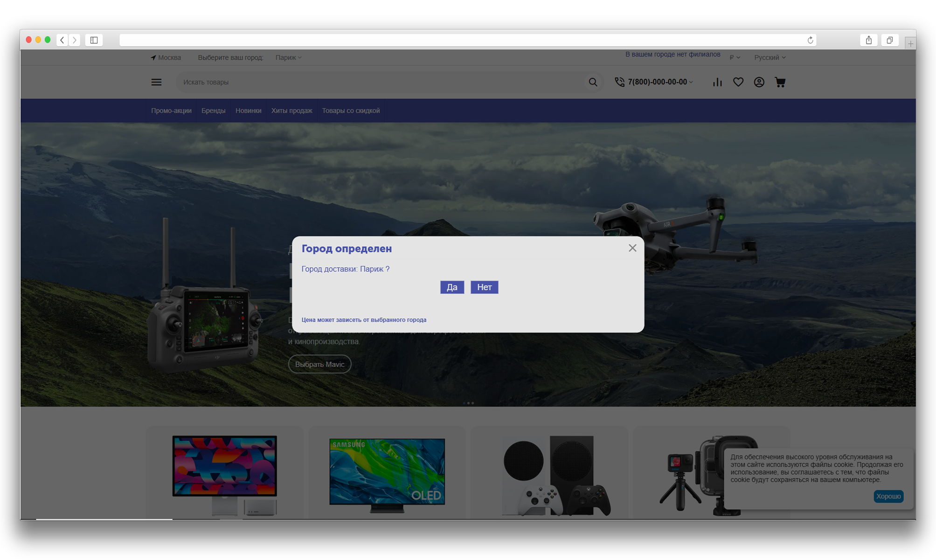The width and height of the screenshot is (936, 560).
Task: Expand the ruble currency dropdown
Action: click(x=735, y=57)
